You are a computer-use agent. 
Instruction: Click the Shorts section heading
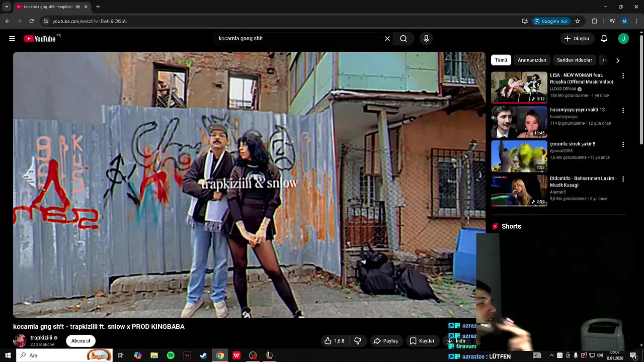tap(511, 226)
